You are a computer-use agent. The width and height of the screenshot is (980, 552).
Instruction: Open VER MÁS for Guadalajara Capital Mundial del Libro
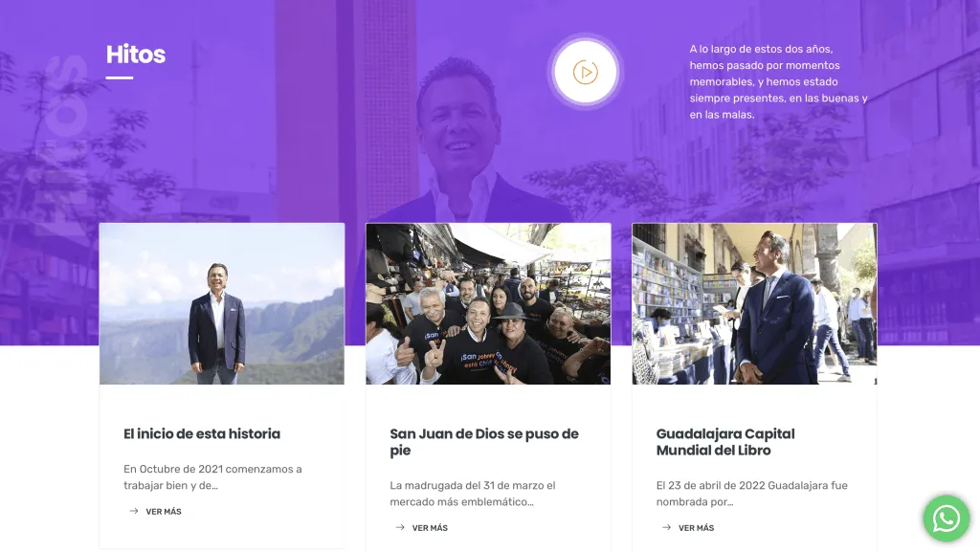(x=697, y=528)
